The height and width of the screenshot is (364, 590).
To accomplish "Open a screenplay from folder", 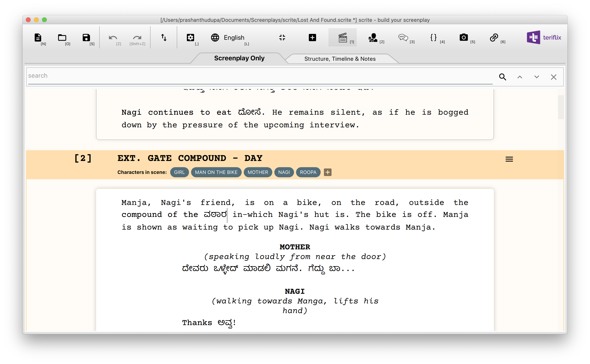I will [x=62, y=38].
